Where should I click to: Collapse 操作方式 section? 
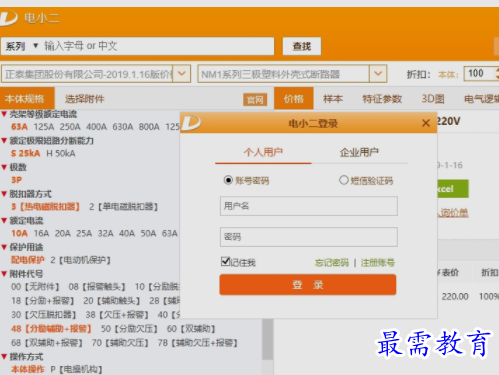pyautogui.click(x=4, y=357)
